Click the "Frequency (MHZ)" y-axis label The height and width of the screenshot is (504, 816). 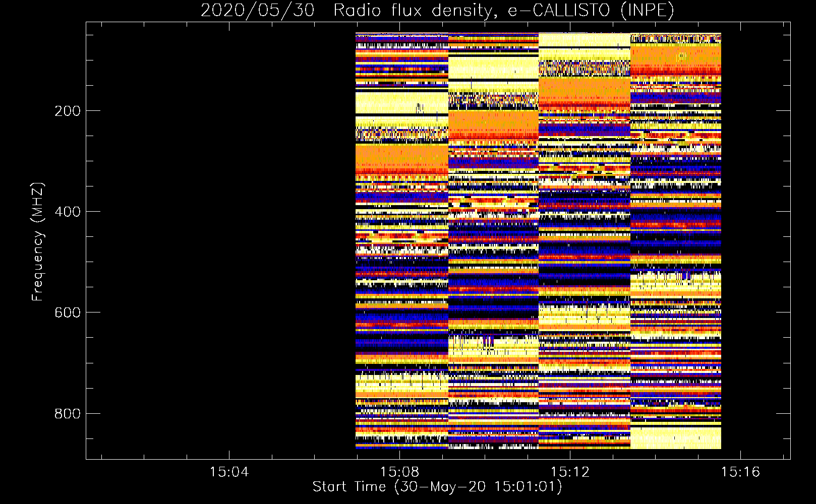[38, 241]
